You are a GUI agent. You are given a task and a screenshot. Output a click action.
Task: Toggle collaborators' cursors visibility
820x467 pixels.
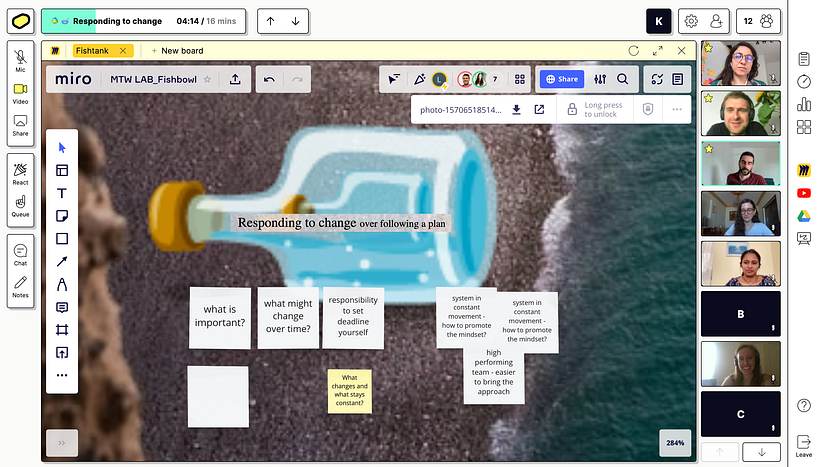(x=394, y=79)
